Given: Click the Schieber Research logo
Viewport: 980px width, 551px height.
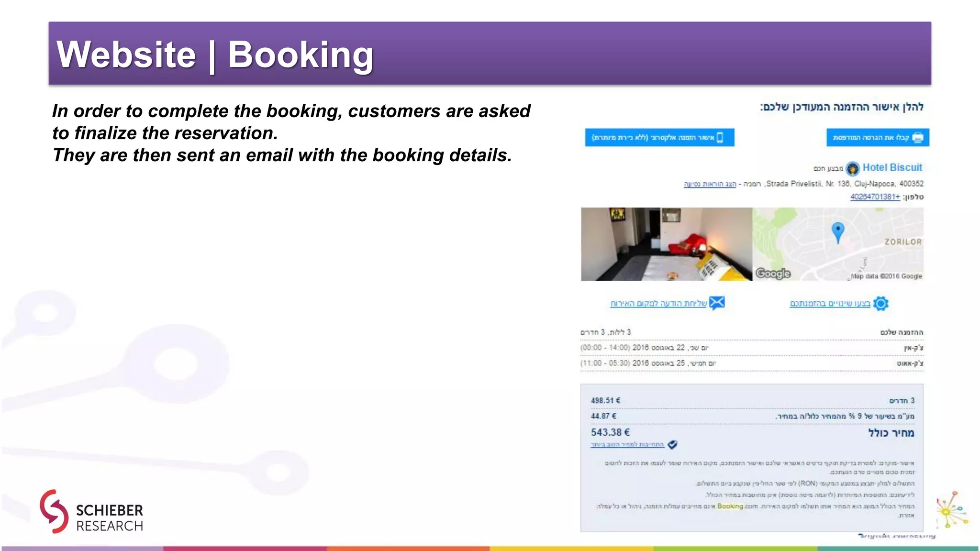Looking at the screenshot, I should pyautogui.click(x=91, y=511).
